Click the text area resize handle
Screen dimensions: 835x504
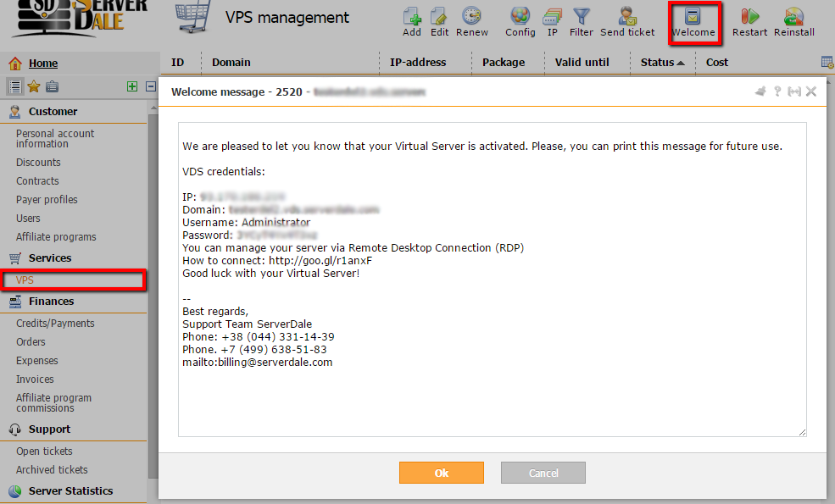coord(802,432)
